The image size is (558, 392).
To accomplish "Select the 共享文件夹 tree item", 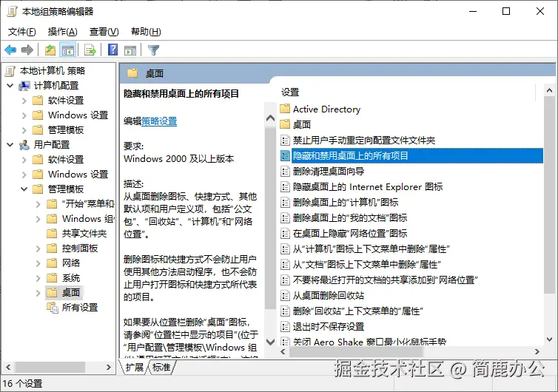I will click(84, 234).
